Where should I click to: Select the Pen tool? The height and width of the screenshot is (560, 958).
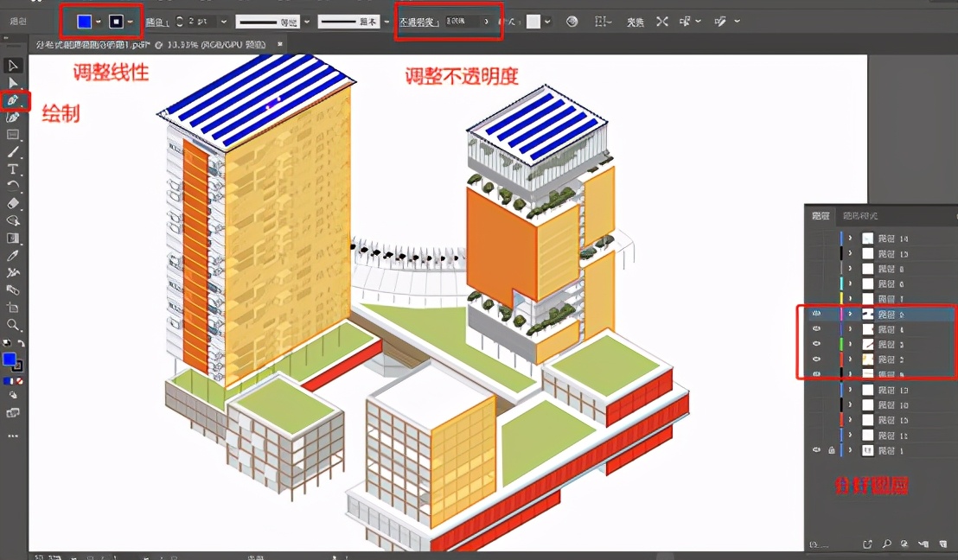[x=13, y=100]
